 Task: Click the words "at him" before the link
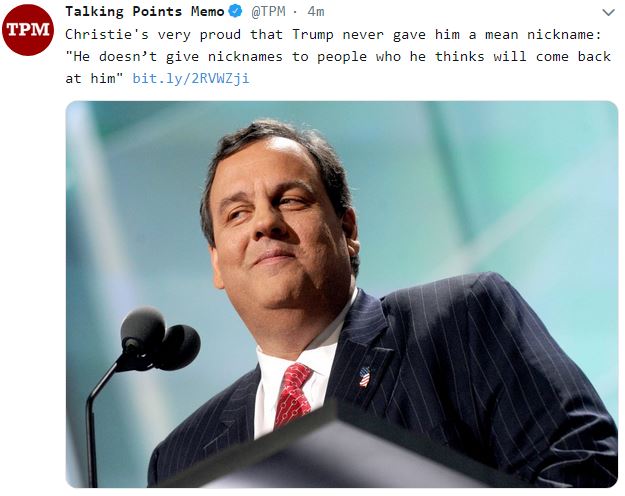click(x=93, y=77)
